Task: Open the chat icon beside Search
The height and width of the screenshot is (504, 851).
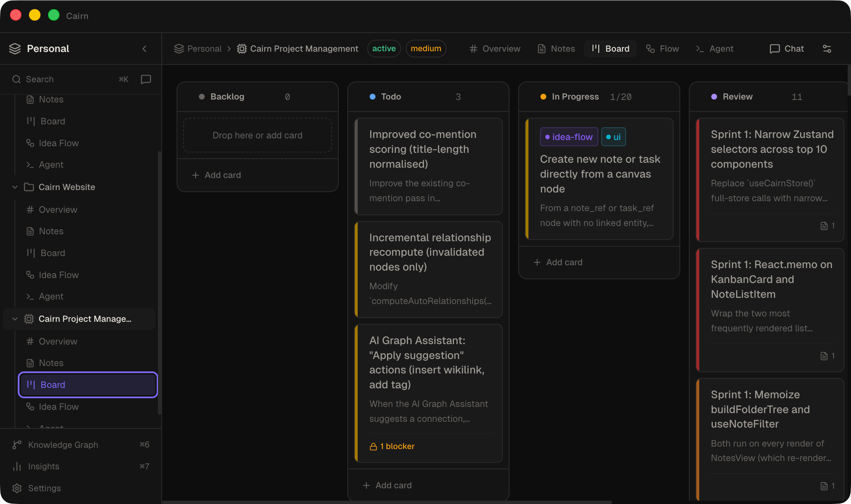Action: click(146, 79)
